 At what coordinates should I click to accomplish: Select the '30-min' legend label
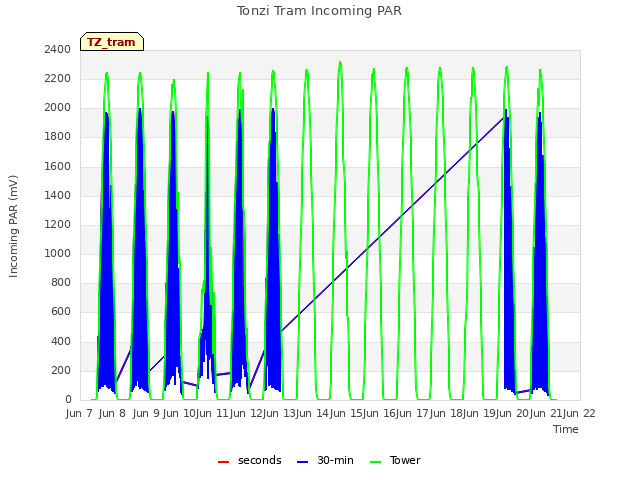[x=335, y=460]
